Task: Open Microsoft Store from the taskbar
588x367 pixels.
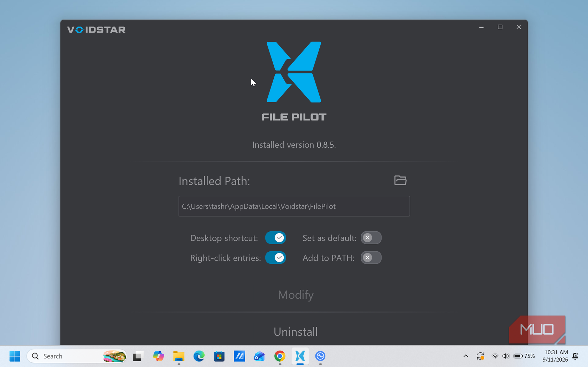Action: [219, 356]
